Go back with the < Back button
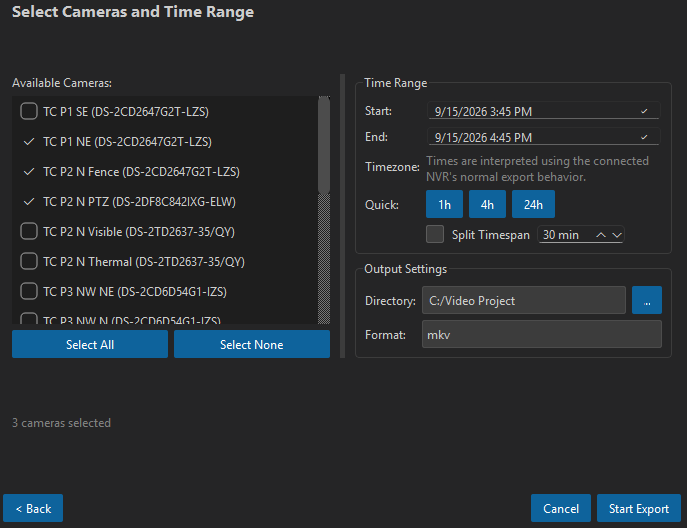Image resolution: width=687 pixels, height=528 pixels. [33, 508]
